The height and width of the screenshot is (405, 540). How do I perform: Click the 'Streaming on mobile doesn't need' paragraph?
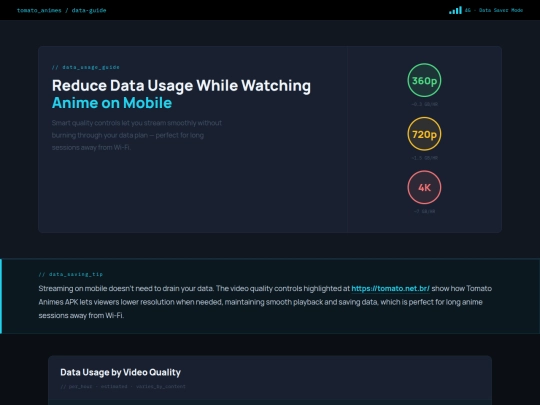(x=265, y=302)
